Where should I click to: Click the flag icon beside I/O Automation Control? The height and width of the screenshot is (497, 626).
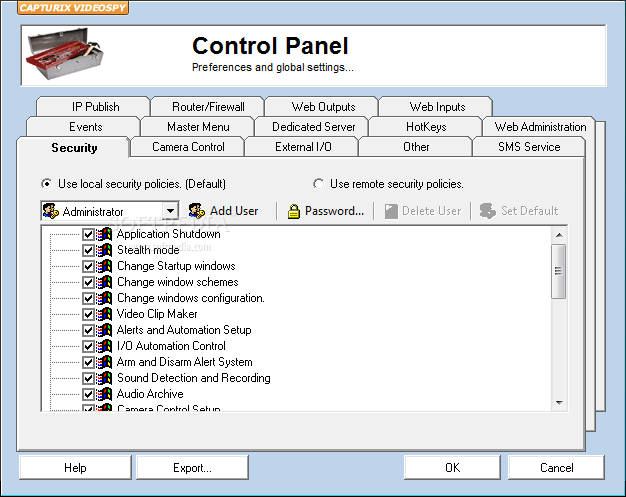104,346
